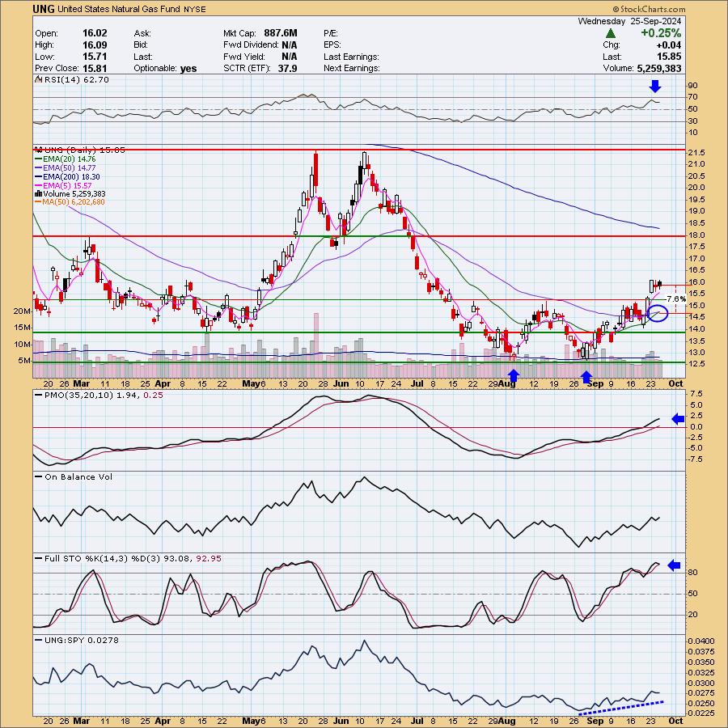Click the NYSE exchange label
Viewport: 728px width, 728px height.
point(194,9)
